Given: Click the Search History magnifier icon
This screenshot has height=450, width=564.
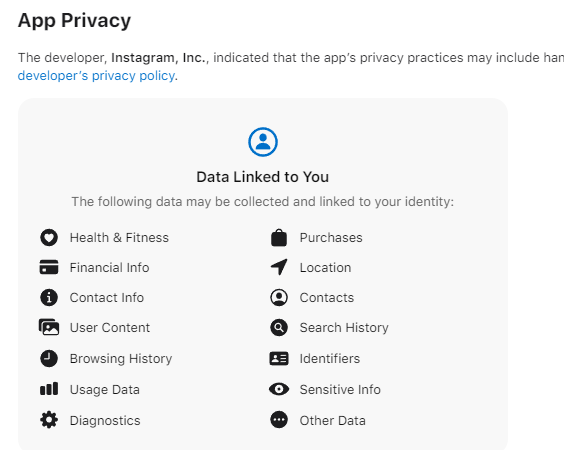Looking at the screenshot, I should (279, 327).
